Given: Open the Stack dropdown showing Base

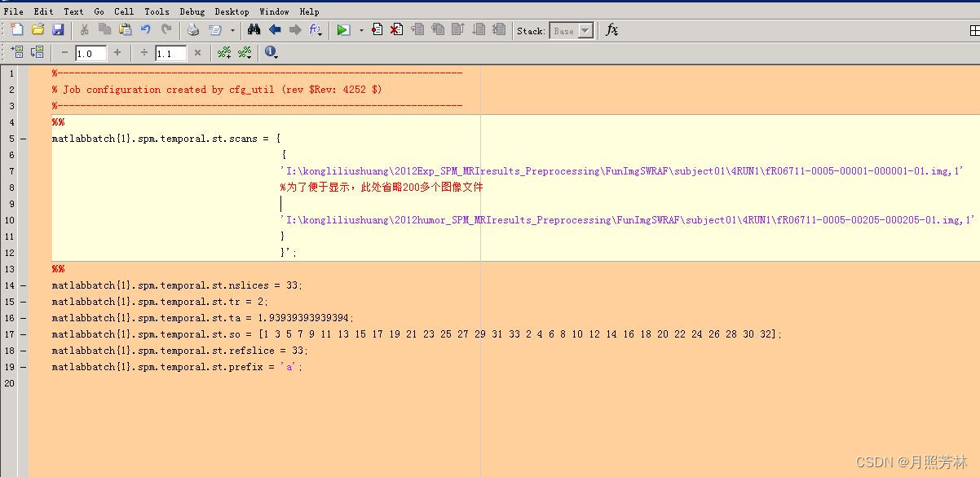Looking at the screenshot, I should click(571, 30).
